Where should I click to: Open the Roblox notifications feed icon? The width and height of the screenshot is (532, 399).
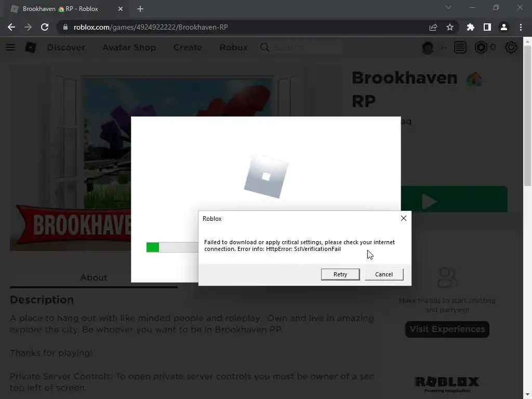tap(460, 47)
